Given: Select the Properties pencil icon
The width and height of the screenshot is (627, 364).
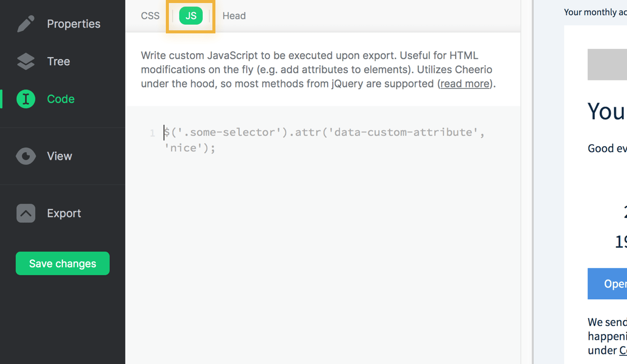Looking at the screenshot, I should click(25, 23).
